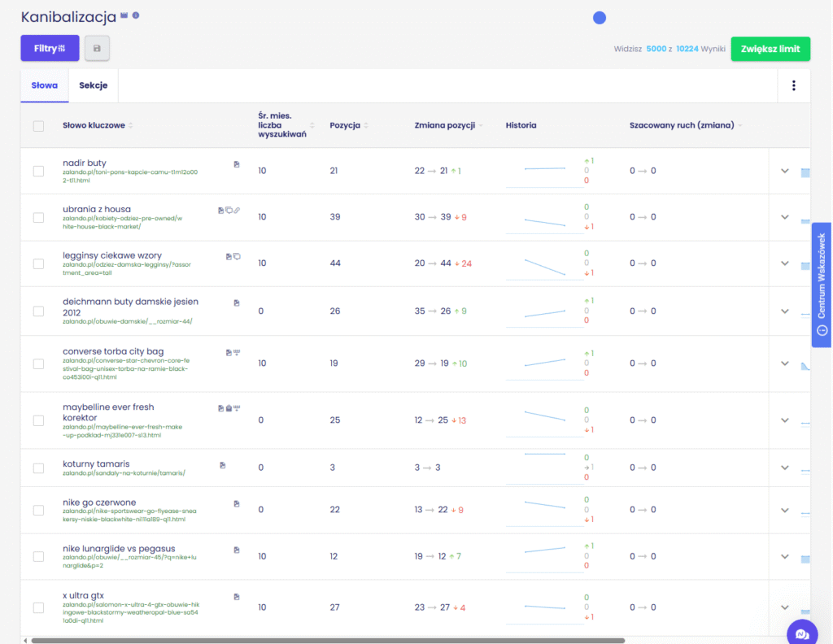Select the koturny tamaris row checkbox
The width and height of the screenshot is (833, 644).
(38, 468)
